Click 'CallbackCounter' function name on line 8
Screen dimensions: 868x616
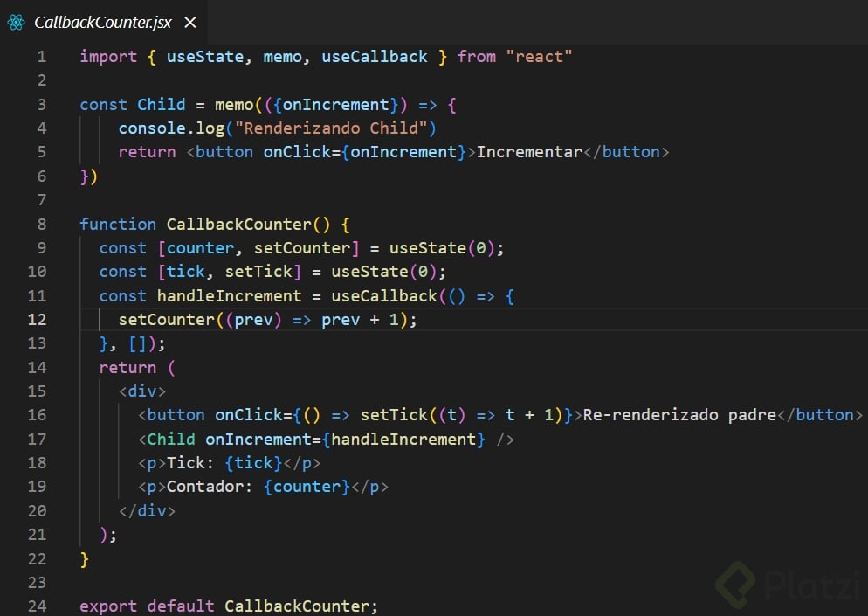point(238,225)
